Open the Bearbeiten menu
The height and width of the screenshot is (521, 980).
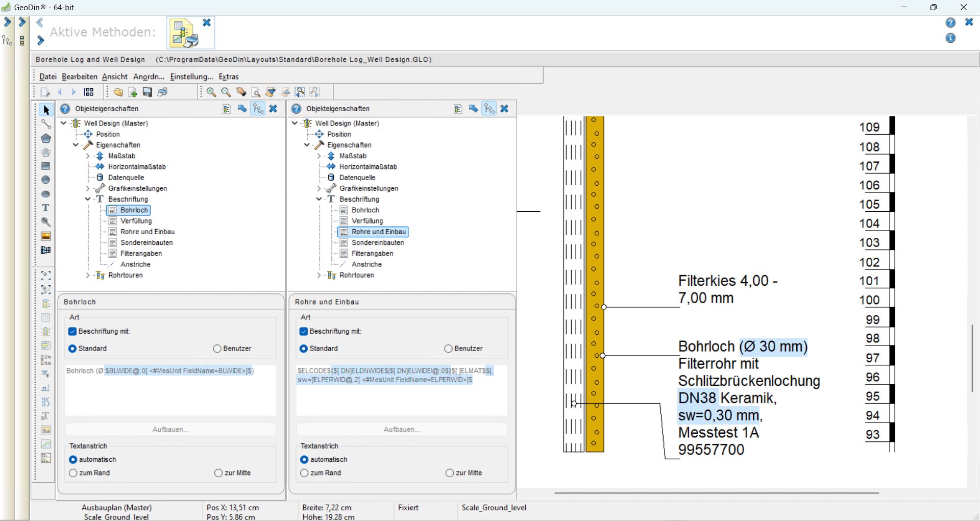[80, 77]
